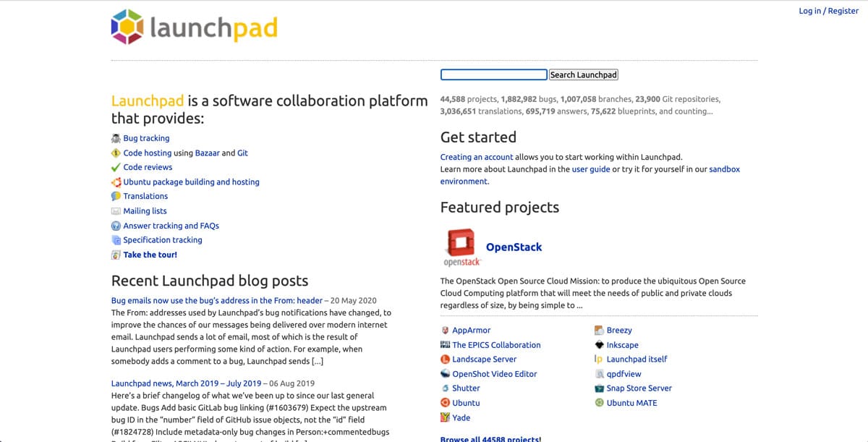
Task: Open the Bug tracking link
Action: pyautogui.click(x=146, y=138)
